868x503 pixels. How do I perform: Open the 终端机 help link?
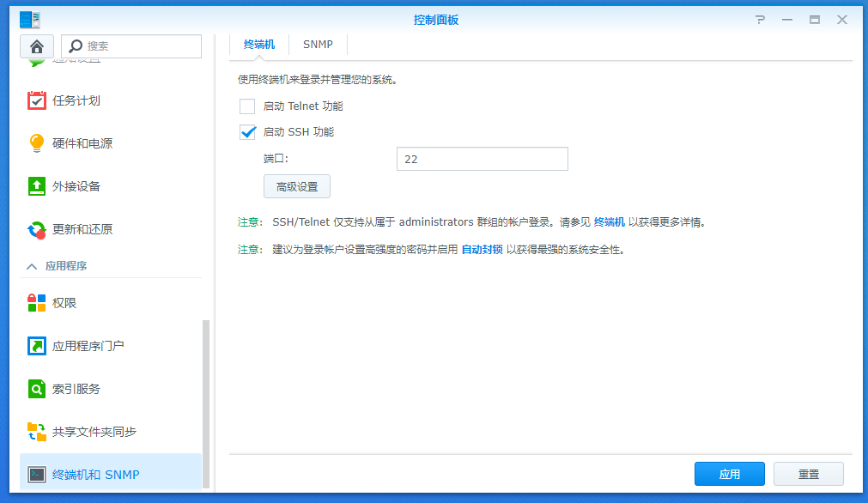click(x=609, y=222)
